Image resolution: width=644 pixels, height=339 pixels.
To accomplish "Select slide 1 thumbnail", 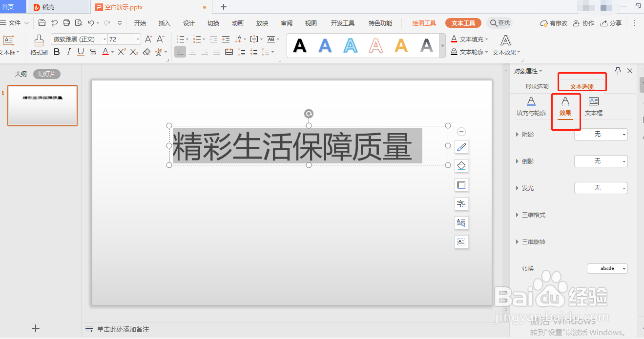I will click(x=42, y=106).
